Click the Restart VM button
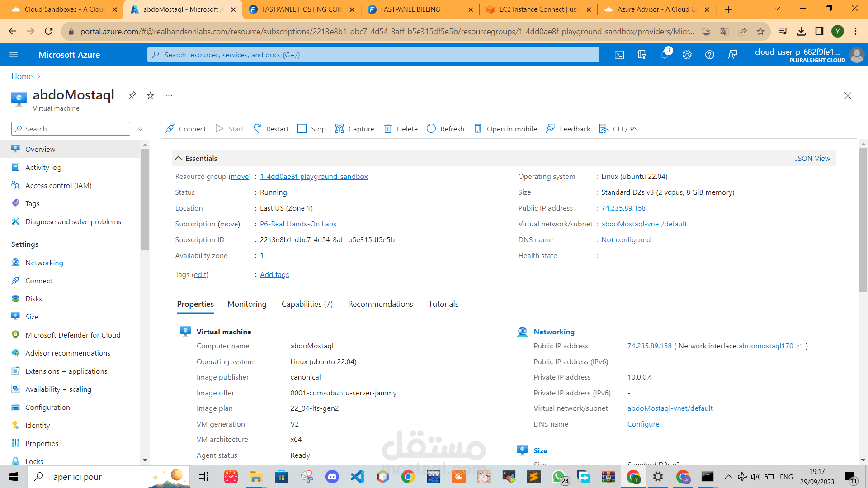This screenshot has width=868, height=488. 271,129
